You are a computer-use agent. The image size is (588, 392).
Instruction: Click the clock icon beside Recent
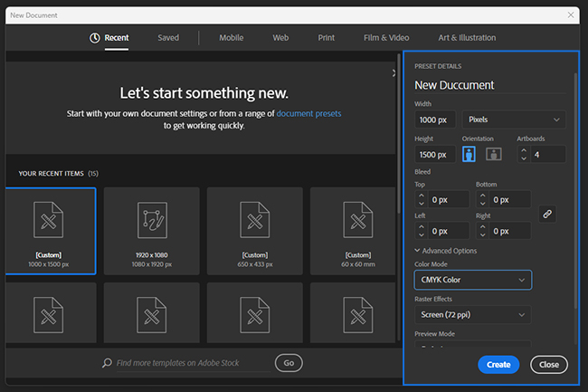click(x=94, y=38)
